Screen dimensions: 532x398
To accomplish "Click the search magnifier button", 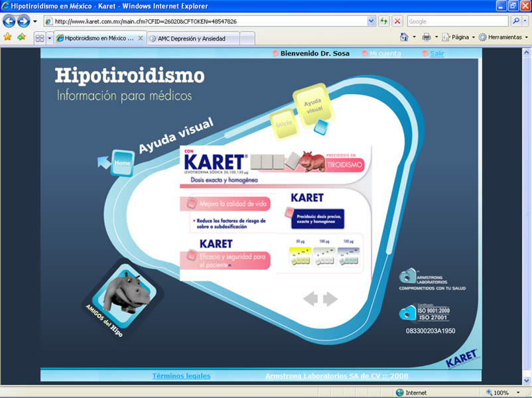I will click(x=515, y=21).
